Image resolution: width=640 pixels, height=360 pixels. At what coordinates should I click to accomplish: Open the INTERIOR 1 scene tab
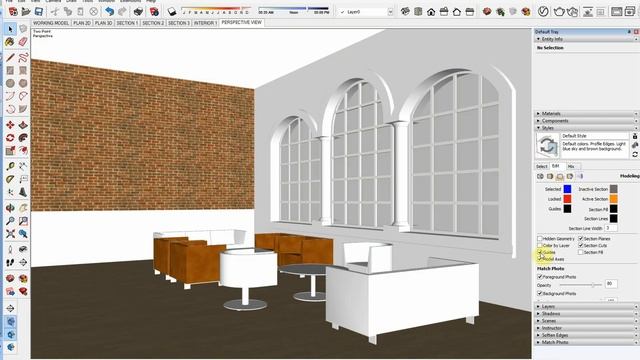[205, 23]
